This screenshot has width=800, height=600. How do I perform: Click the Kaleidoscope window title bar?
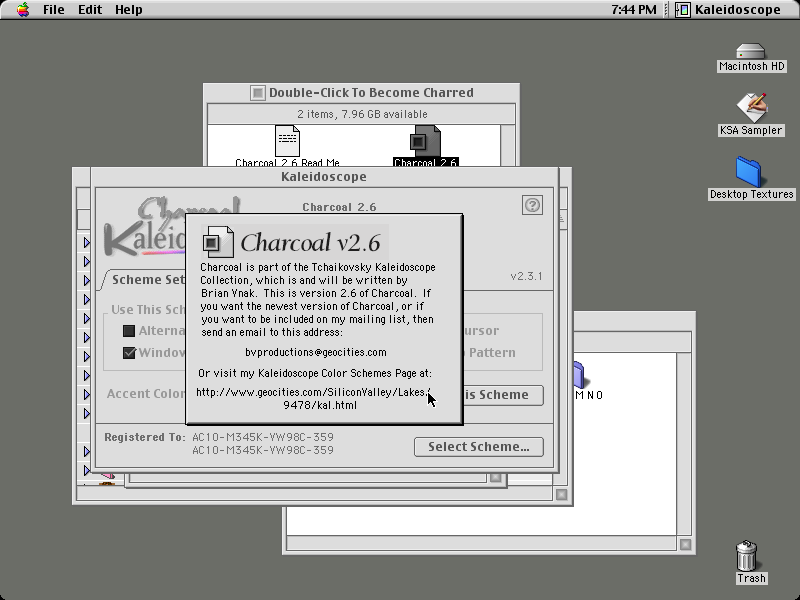(324, 177)
